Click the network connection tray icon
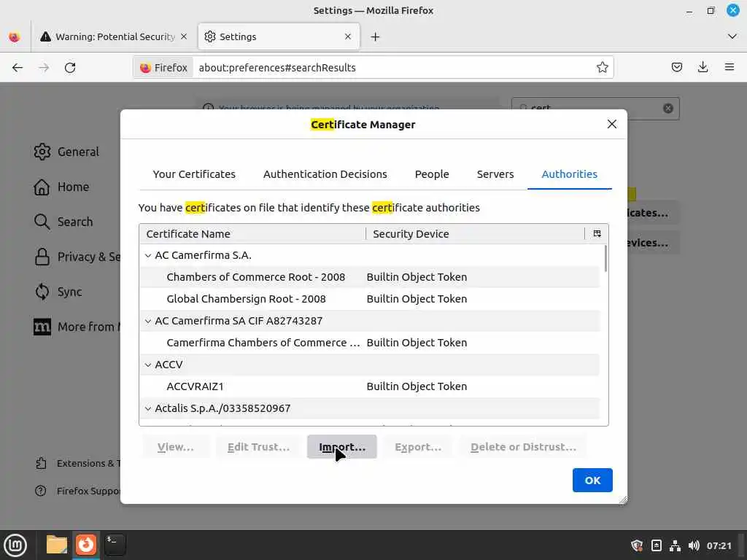The image size is (747, 560). pyautogui.click(x=675, y=545)
